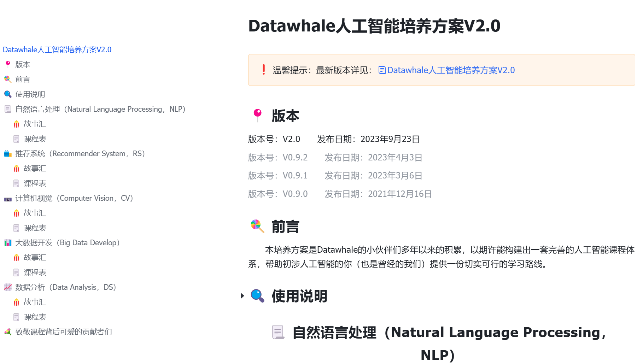Click the document icon before the notice link
This screenshot has width=637, height=364.
(x=382, y=70)
